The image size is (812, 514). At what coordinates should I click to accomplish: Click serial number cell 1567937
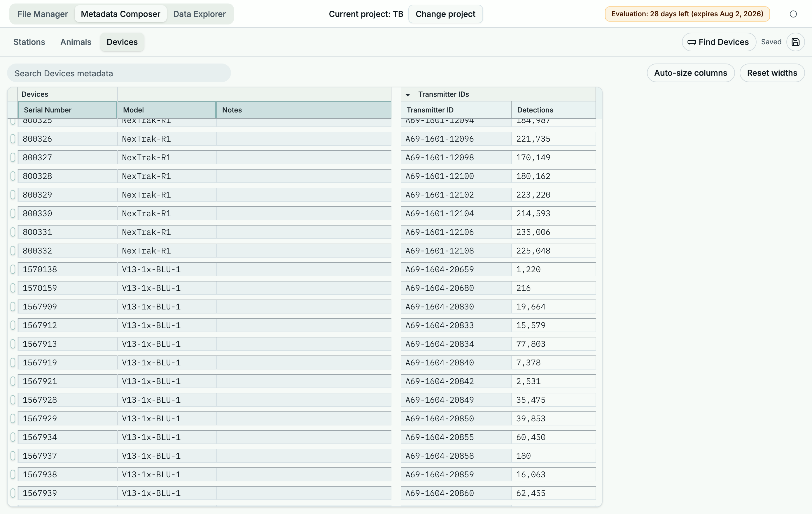tap(67, 456)
